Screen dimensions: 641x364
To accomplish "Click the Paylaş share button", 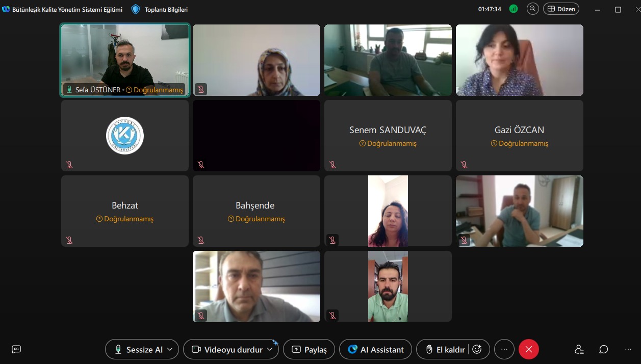I will point(309,349).
